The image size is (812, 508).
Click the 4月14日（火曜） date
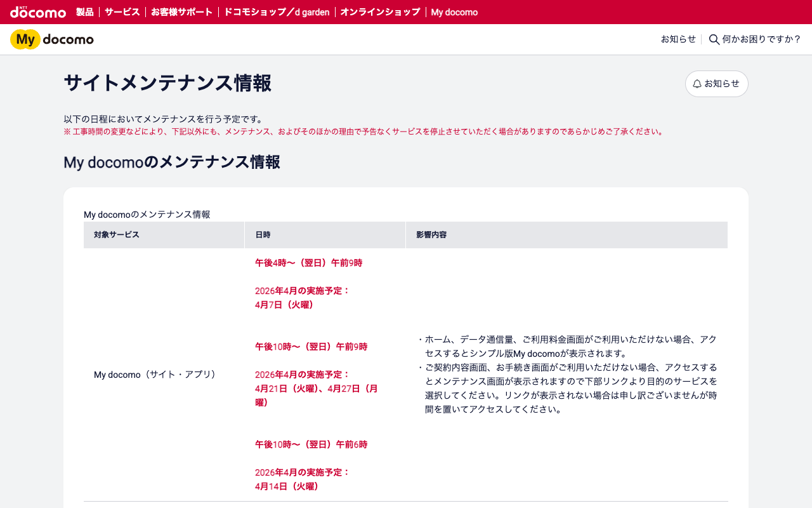click(287, 486)
